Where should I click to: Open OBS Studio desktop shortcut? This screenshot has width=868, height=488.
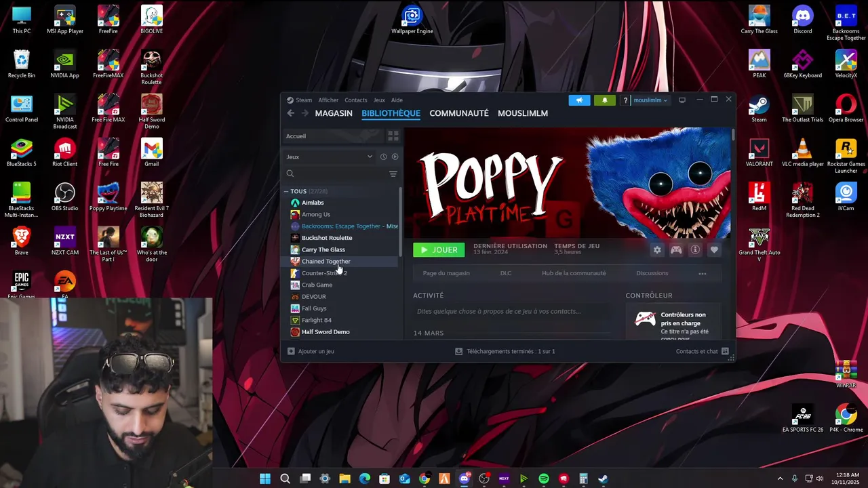click(x=64, y=198)
